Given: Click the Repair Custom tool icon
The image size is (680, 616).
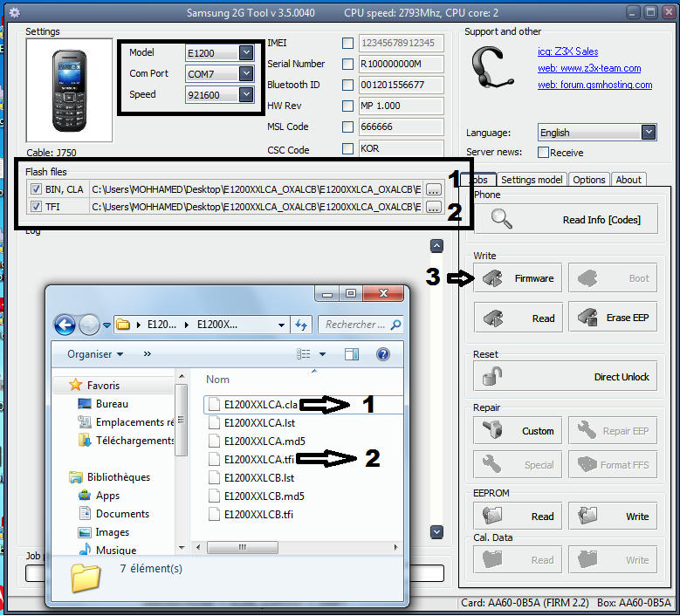Looking at the screenshot, I should click(x=492, y=430).
